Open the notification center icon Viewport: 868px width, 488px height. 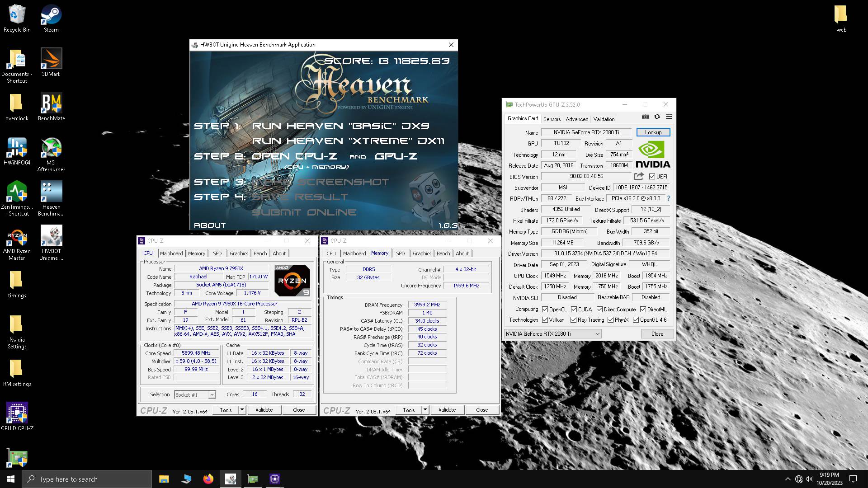(x=853, y=479)
